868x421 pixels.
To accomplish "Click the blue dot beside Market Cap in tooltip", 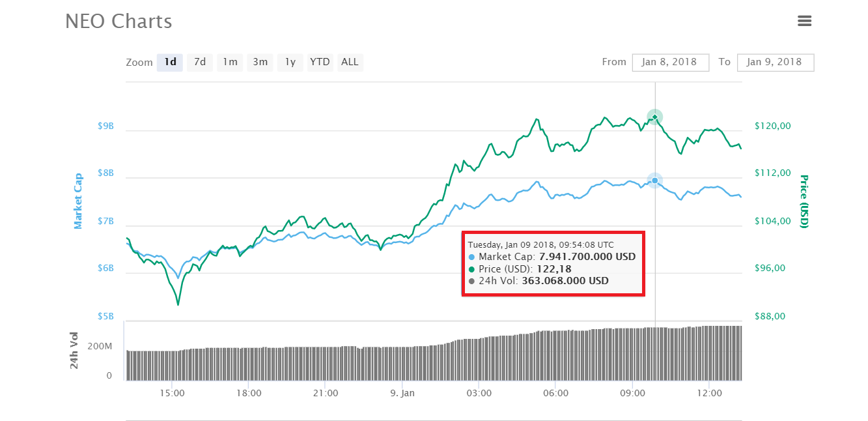I will 472,257.
